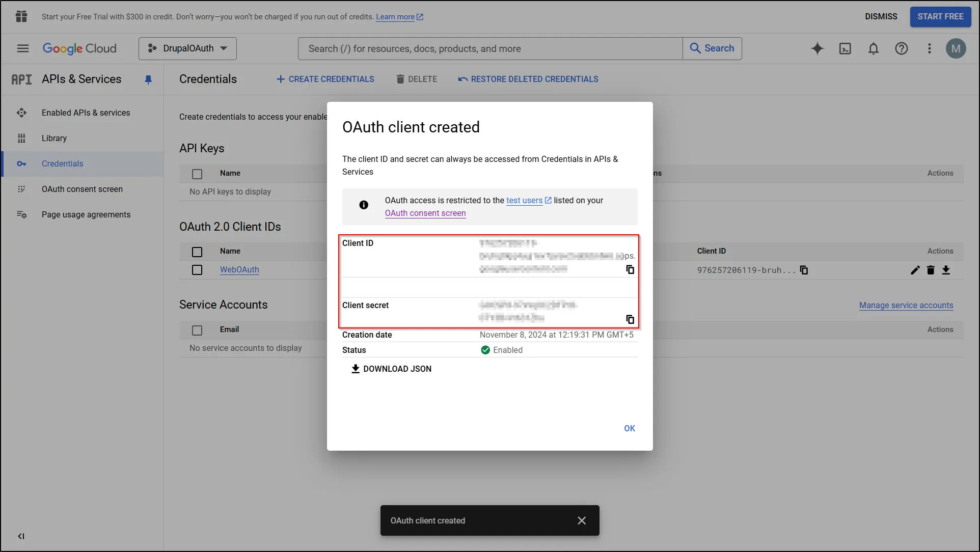Click info icon in restricted access notice
980x552 pixels.
point(364,205)
